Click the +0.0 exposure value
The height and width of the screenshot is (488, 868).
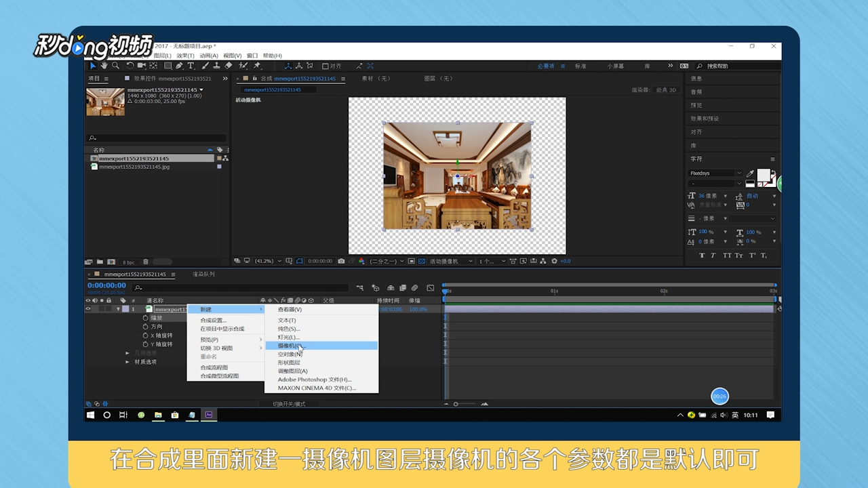pyautogui.click(x=564, y=261)
